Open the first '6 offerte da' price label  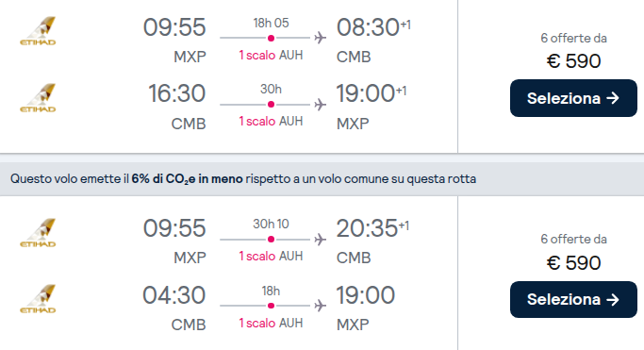(573, 38)
